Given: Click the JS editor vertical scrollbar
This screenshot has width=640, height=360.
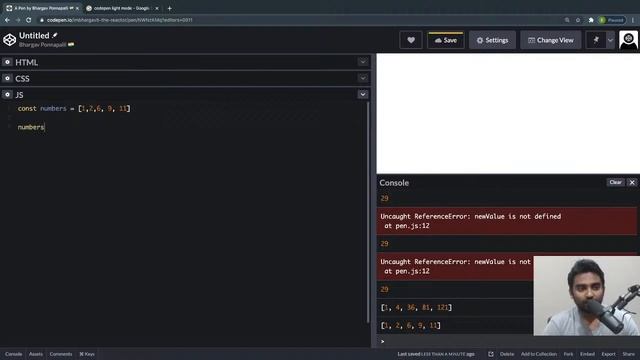Looking at the screenshot, I should (x=368, y=212).
